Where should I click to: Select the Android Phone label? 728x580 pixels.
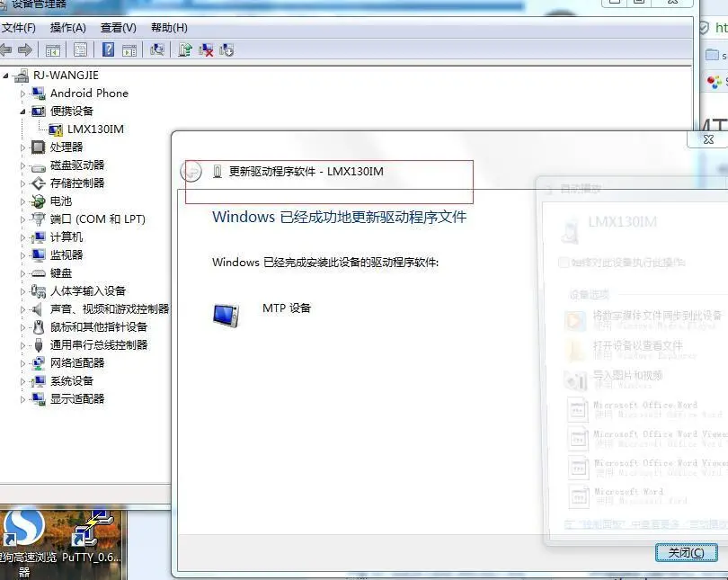[x=89, y=94]
